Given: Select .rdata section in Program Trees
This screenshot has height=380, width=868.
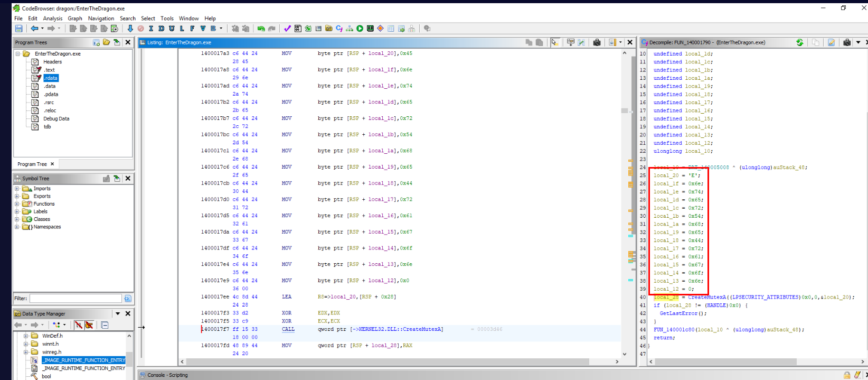Looking at the screenshot, I should [51, 78].
